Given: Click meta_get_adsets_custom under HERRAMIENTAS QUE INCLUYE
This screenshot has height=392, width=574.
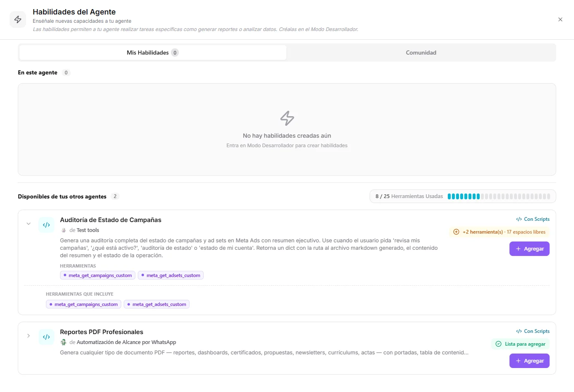Looking at the screenshot, I should point(156,304).
